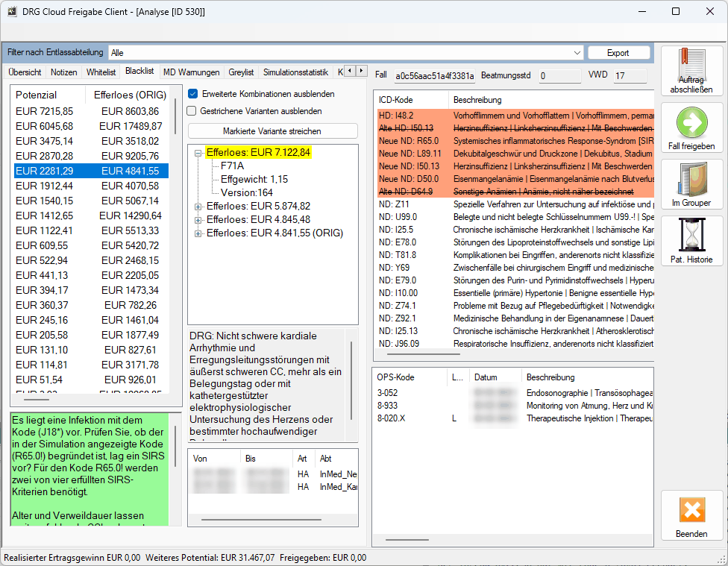
Task: Open the Greylist tab
Action: click(241, 72)
